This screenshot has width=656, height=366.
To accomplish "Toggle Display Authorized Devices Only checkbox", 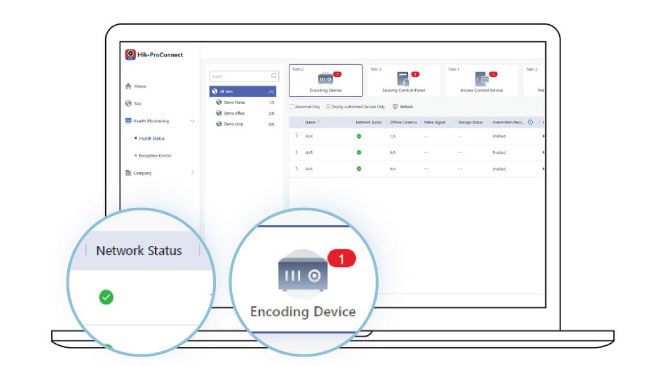I will point(328,107).
